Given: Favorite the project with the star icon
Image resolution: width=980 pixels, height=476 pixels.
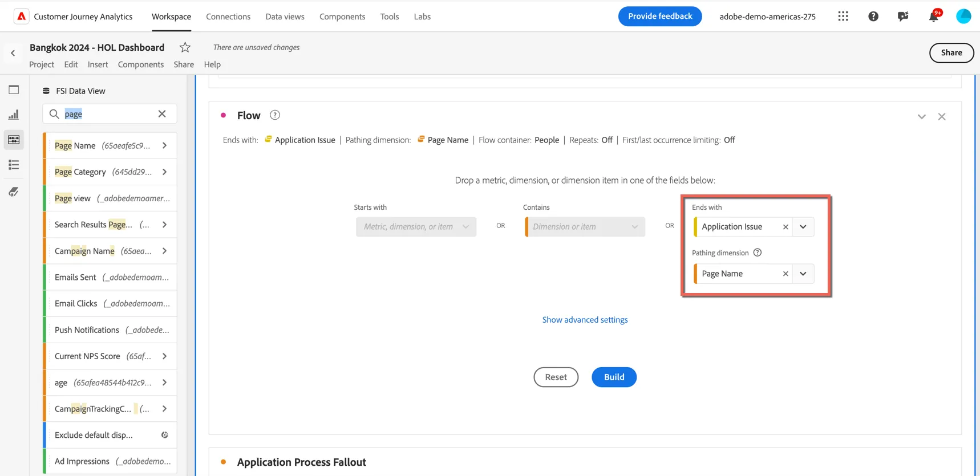Looking at the screenshot, I should click(185, 47).
